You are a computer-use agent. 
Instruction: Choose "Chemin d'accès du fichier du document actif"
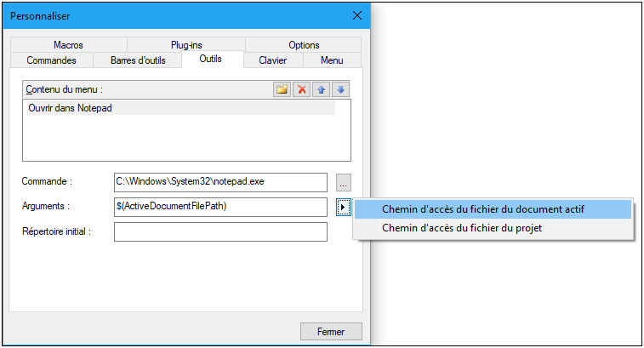(x=483, y=208)
